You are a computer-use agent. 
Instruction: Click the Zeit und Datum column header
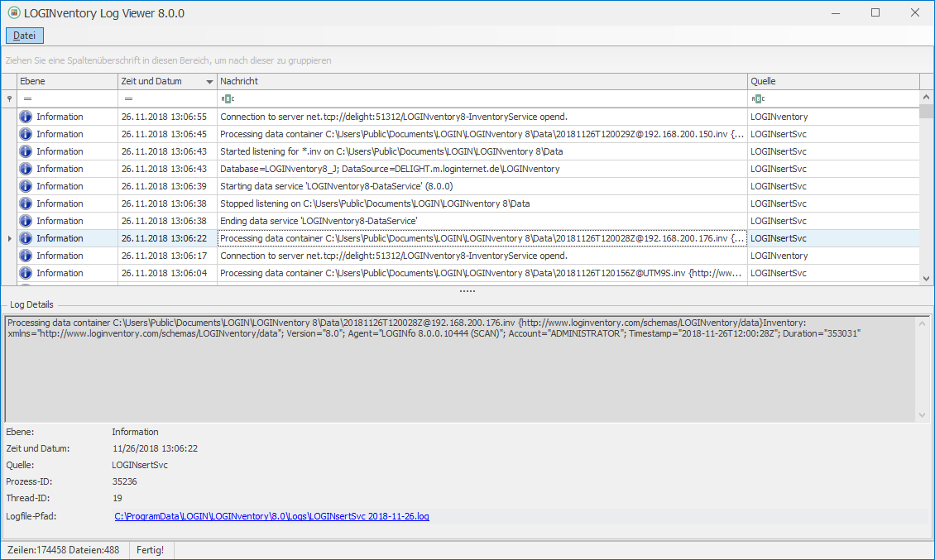(167, 81)
